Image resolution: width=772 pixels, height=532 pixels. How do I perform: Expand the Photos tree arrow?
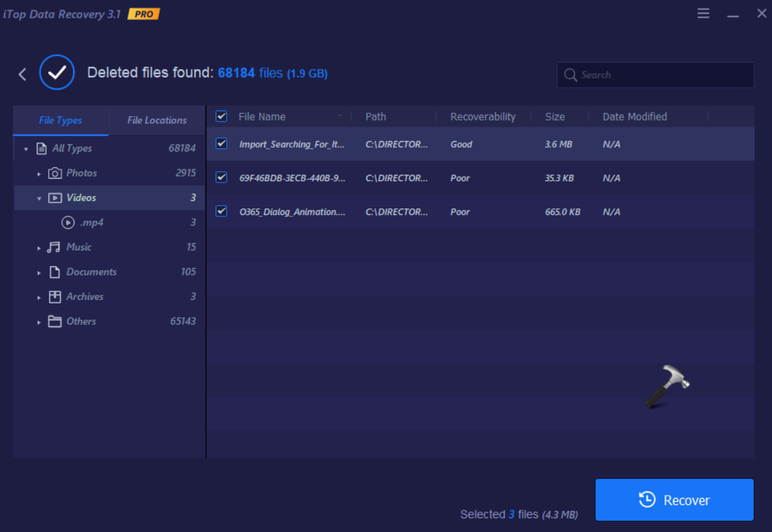(x=39, y=174)
